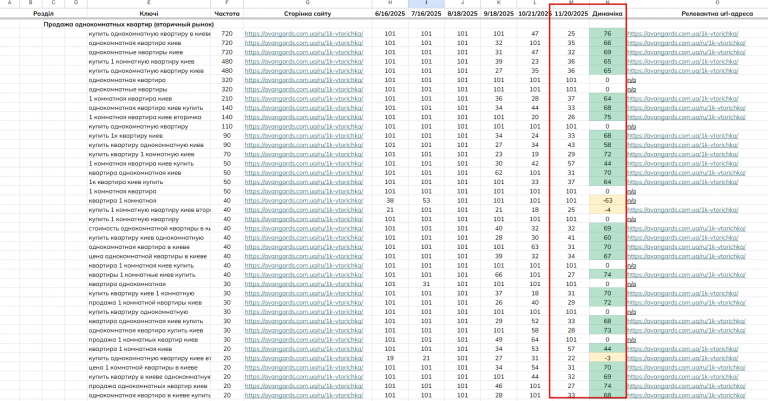Click 9/18/2025 value '66' for 'квартиры 1 комнатные киев купить'
The width and height of the screenshot is (768, 401).
(x=499, y=275)
